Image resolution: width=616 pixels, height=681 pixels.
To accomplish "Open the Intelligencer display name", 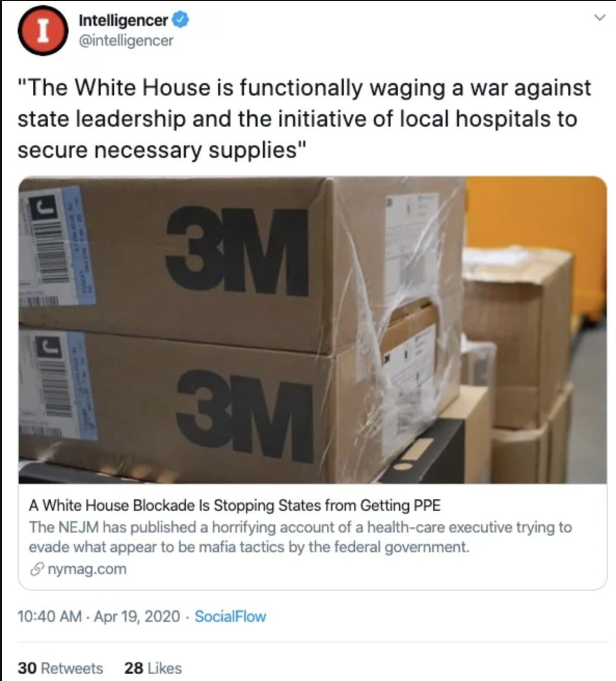I will tap(123, 20).
